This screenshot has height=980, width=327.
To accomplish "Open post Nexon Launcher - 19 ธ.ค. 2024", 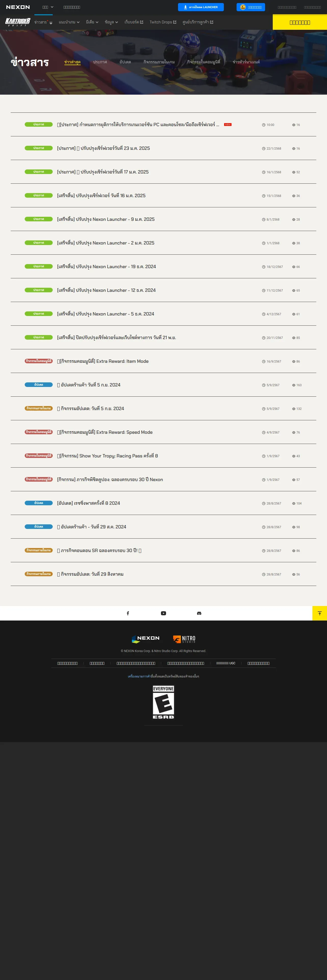I will point(107,267).
